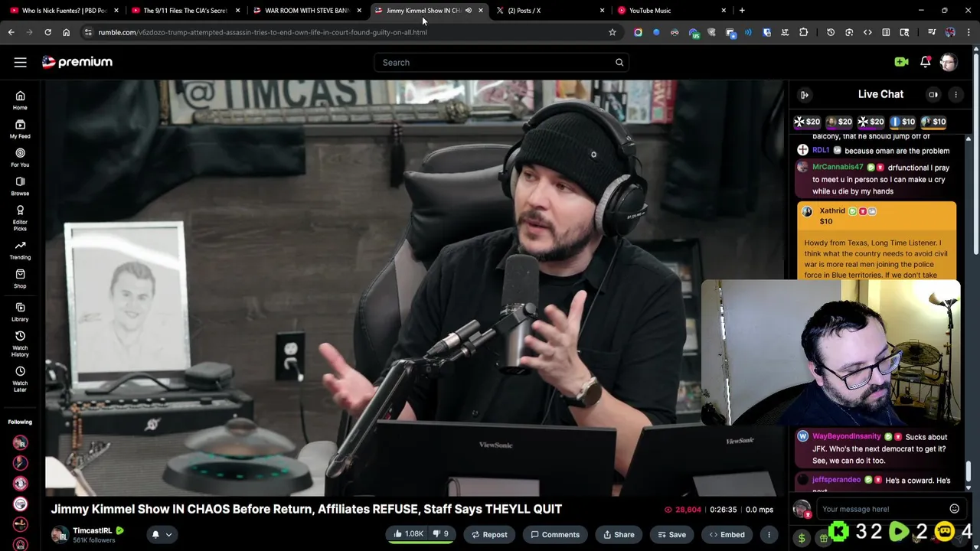Screen dimensions: 980x551
Task: Click MrCannabis47 username in chat
Action: pos(838,167)
